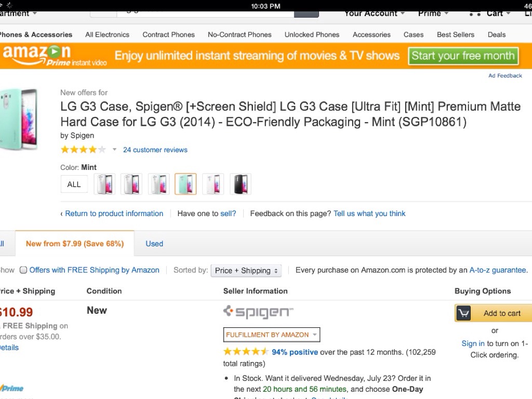Viewport: 532px width, 399px height.
Task: Select the black case color swatch
Action: tap(241, 184)
